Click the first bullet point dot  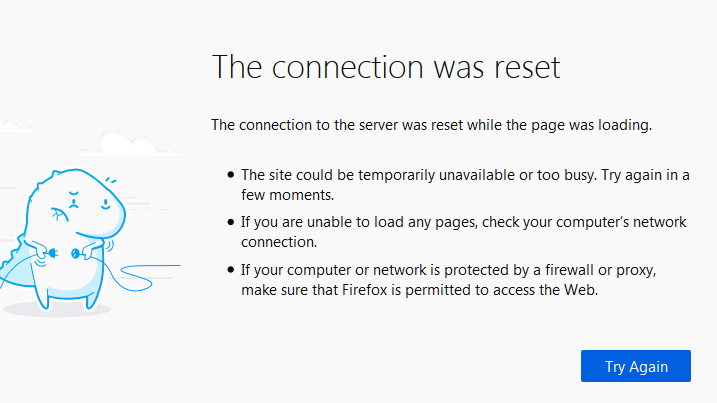coord(231,175)
